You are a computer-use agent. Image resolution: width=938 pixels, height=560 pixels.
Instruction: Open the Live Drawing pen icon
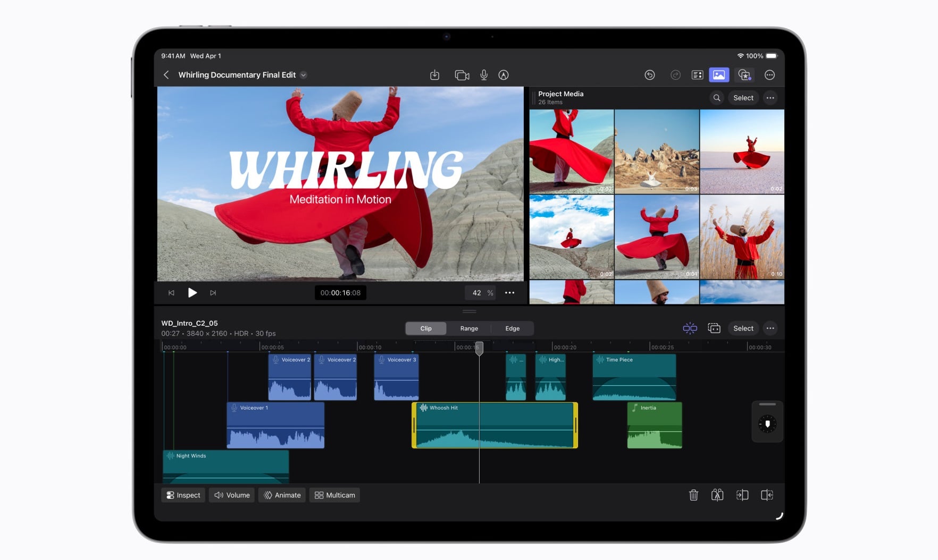(504, 75)
